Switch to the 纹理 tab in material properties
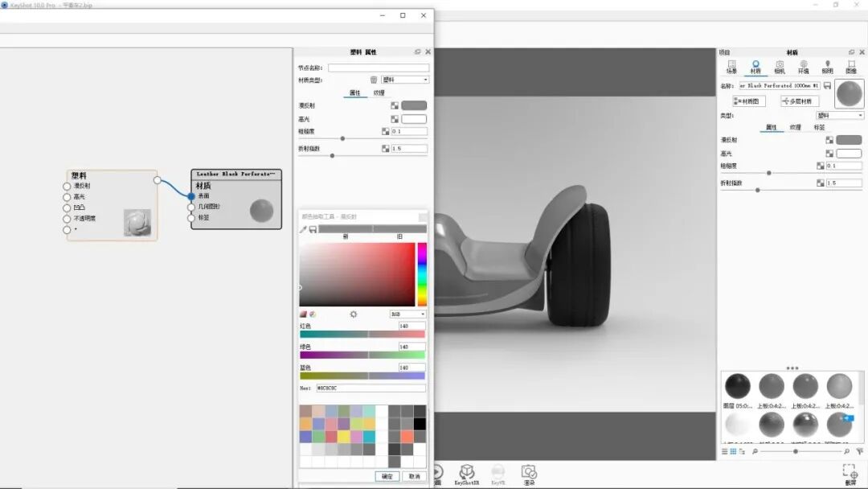The image size is (868, 489). tap(378, 92)
